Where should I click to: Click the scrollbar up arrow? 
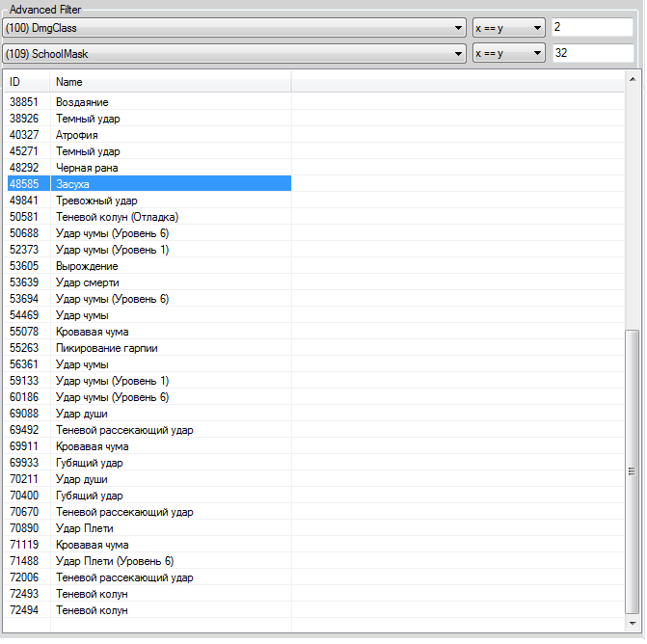(632, 78)
